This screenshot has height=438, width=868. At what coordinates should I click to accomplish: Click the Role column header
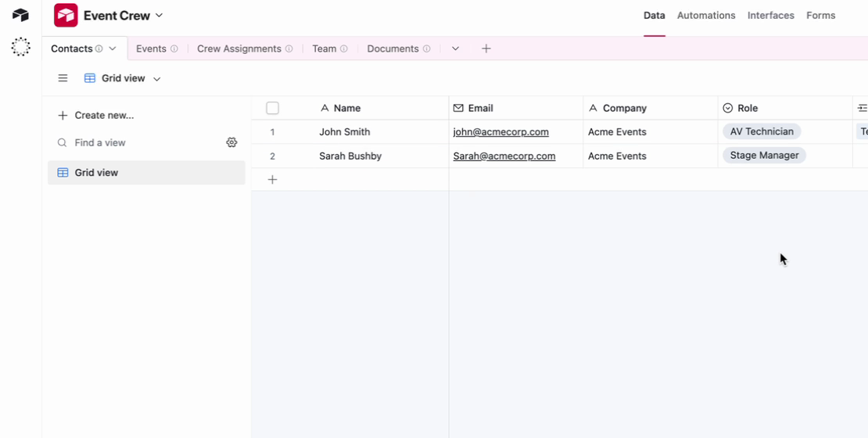click(x=785, y=108)
